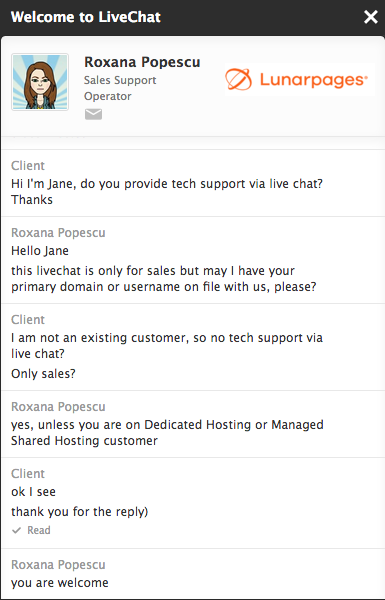Click Roxana Popescu's avatar picture
The height and width of the screenshot is (600, 385).
click(40, 82)
